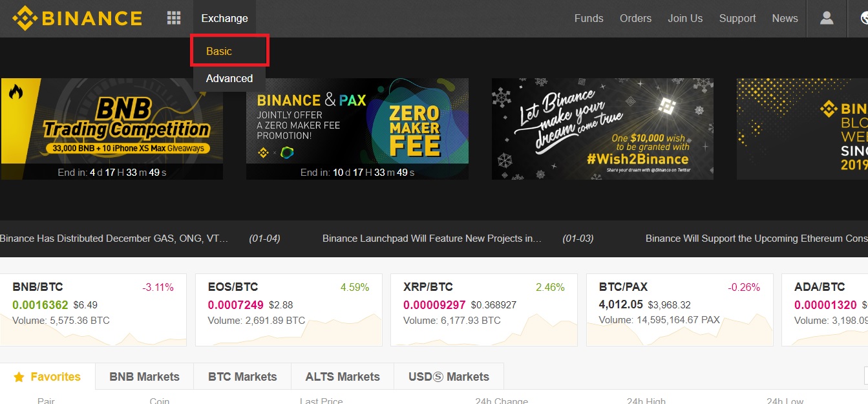The height and width of the screenshot is (404, 868).
Task: Click the 4,012.05 BTC/PAX price
Action: click(x=621, y=305)
